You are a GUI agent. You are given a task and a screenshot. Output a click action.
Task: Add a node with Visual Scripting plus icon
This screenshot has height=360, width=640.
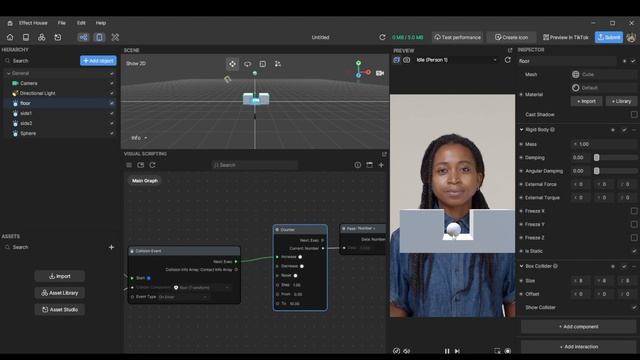(381, 165)
